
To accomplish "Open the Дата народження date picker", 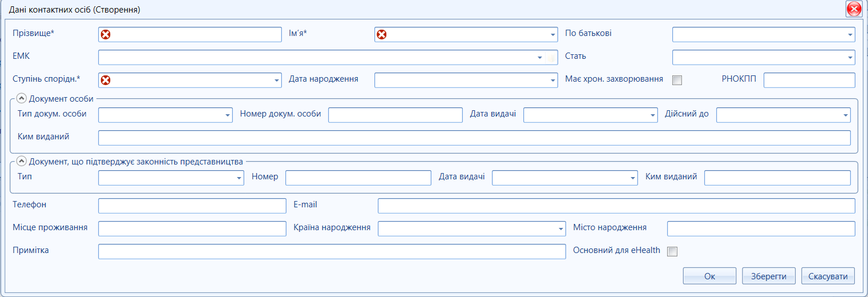I will click(x=552, y=81).
